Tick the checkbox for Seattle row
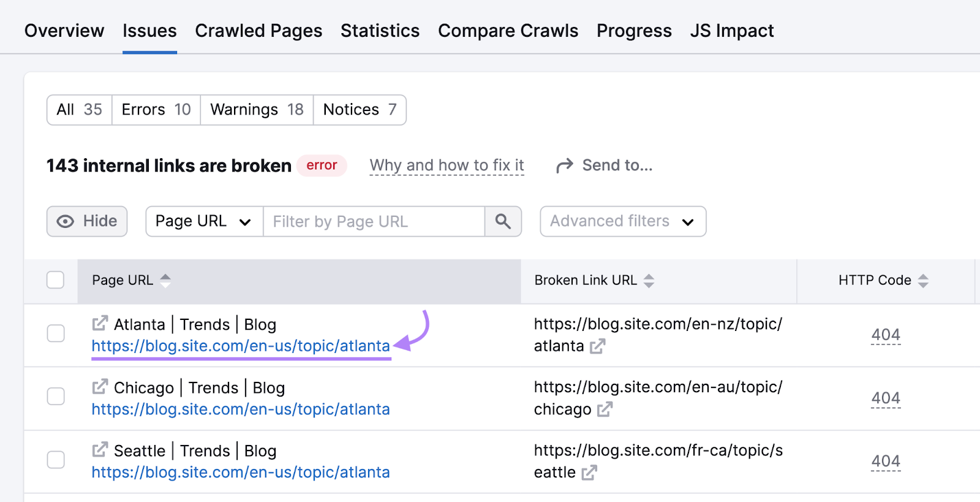Image resolution: width=980 pixels, height=502 pixels. tap(56, 460)
